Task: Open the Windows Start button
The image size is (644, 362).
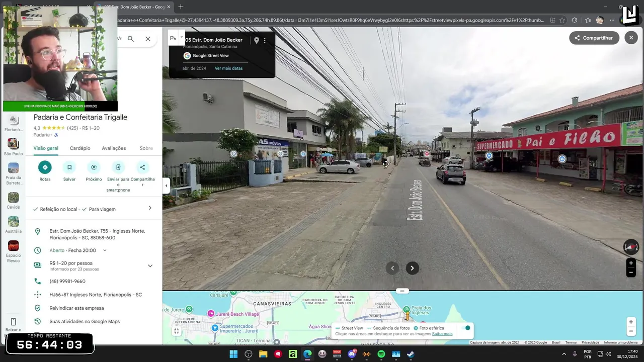Action: [x=233, y=354]
